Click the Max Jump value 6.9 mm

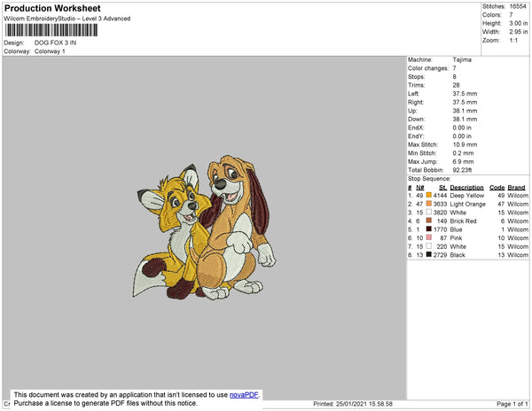[463, 161]
